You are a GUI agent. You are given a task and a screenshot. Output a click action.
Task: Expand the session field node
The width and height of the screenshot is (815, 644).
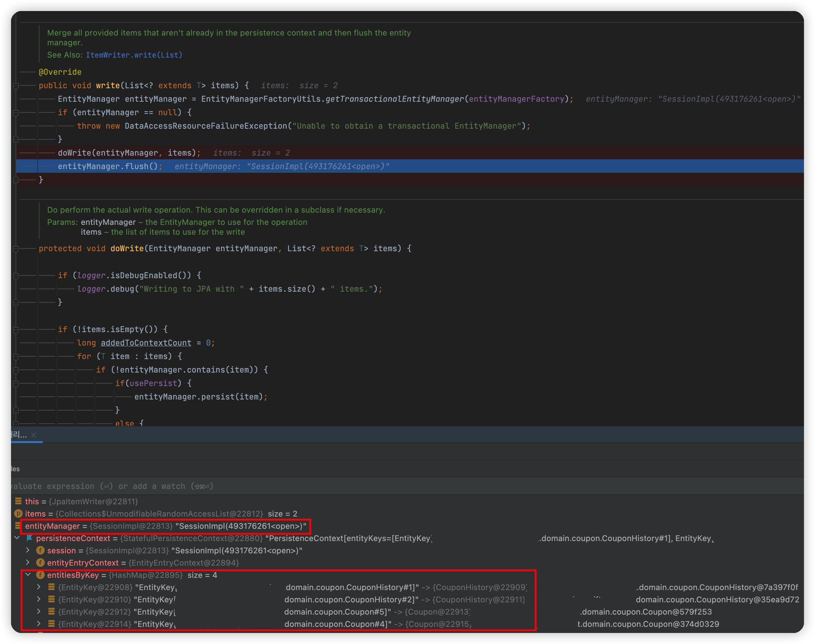[x=28, y=551]
